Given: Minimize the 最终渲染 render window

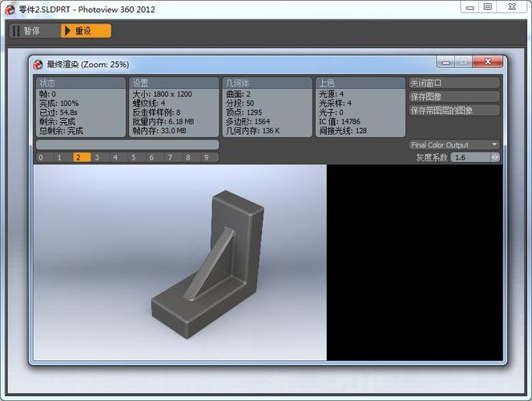Looking at the screenshot, I should 445,62.
